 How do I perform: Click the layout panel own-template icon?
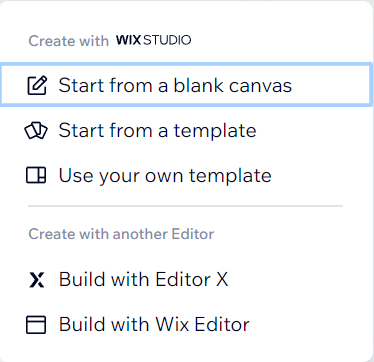tap(36, 175)
